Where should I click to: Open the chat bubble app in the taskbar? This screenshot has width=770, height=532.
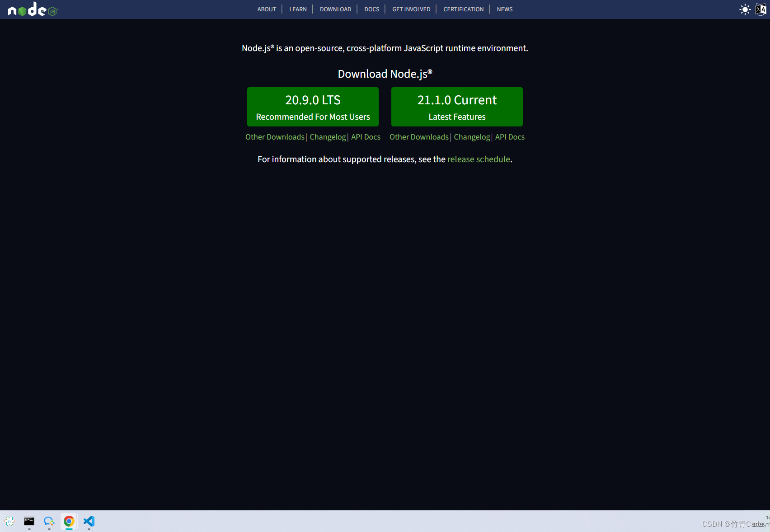[49, 521]
